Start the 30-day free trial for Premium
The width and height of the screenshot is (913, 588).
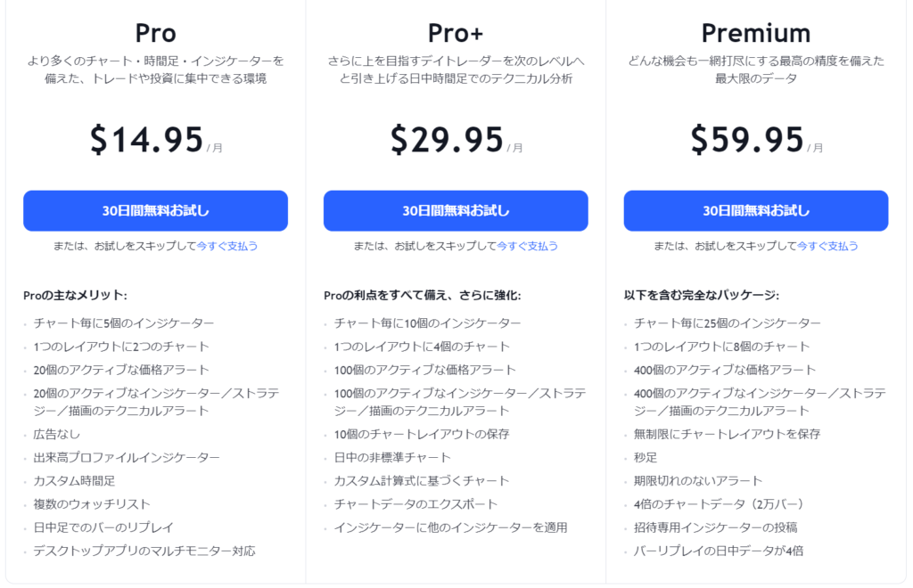756,210
